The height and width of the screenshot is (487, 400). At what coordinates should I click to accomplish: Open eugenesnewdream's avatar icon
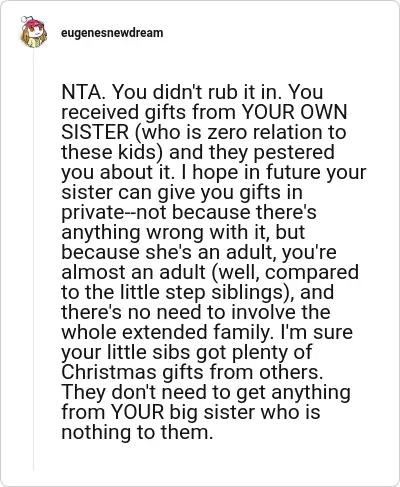click(33, 32)
